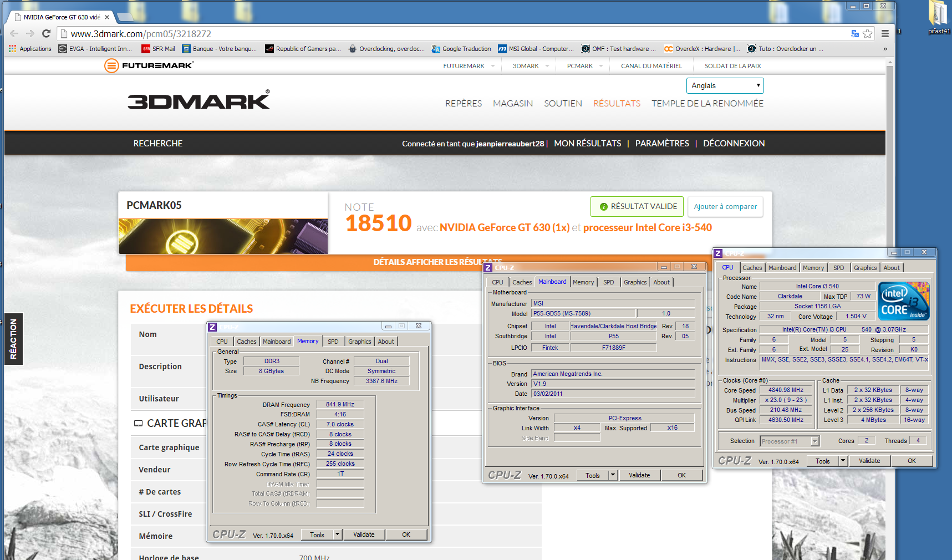The width and height of the screenshot is (952, 560).
Task: Click the Futuremark logo
Action: pos(149,66)
